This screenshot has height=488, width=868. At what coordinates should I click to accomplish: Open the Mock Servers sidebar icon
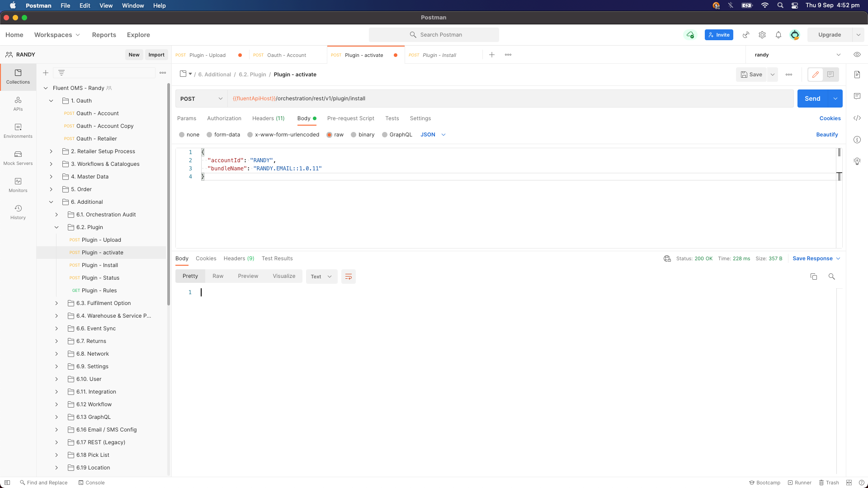[18, 158]
